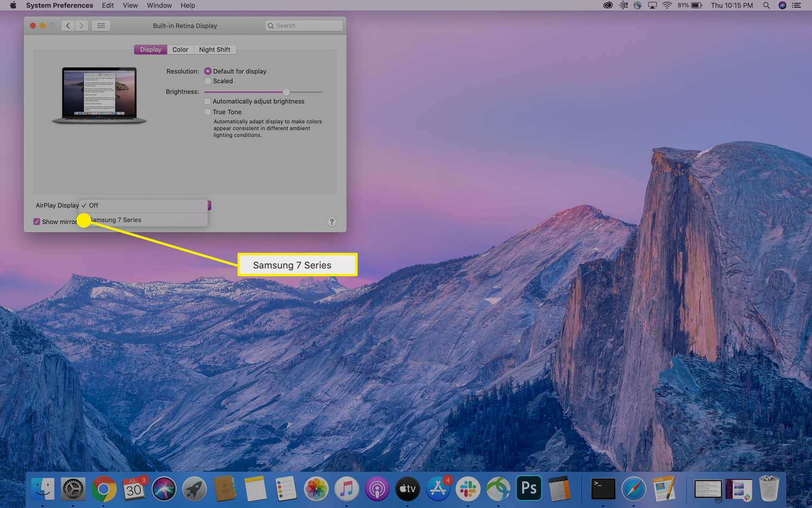Switch to the Color tab
Viewport: 812px width, 508px height.
(180, 50)
